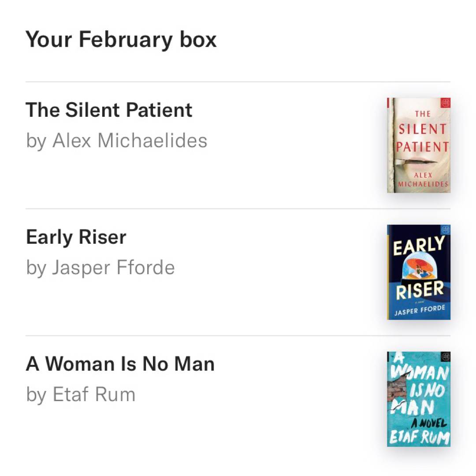The height and width of the screenshot is (476, 476).
Task: Tap author line 'by Etaf Rum'
Action: (81, 394)
